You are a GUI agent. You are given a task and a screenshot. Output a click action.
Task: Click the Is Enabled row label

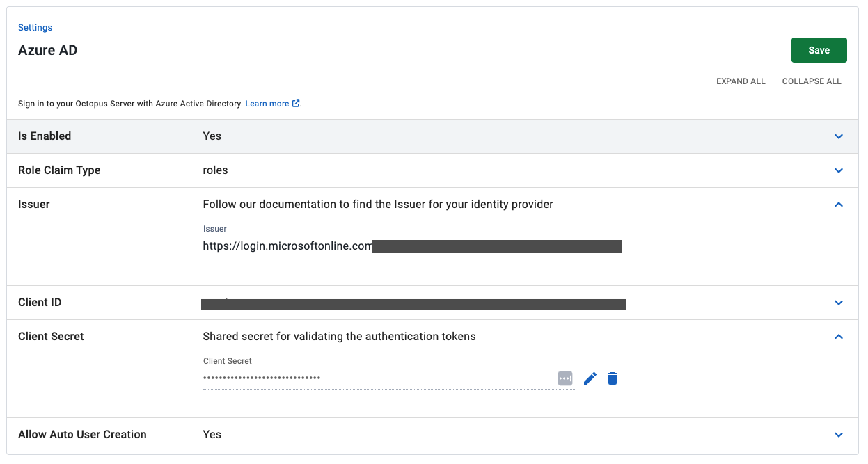(x=45, y=136)
